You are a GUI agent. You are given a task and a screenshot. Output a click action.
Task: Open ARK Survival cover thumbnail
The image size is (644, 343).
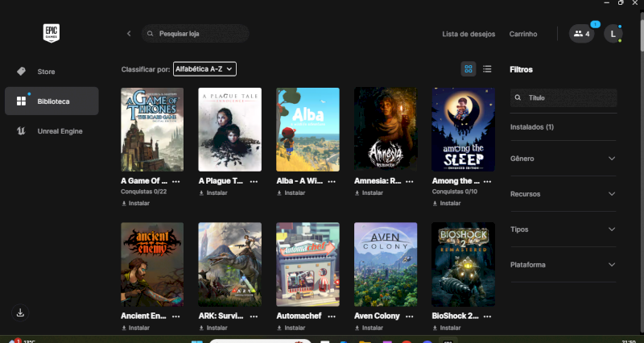coord(230,265)
